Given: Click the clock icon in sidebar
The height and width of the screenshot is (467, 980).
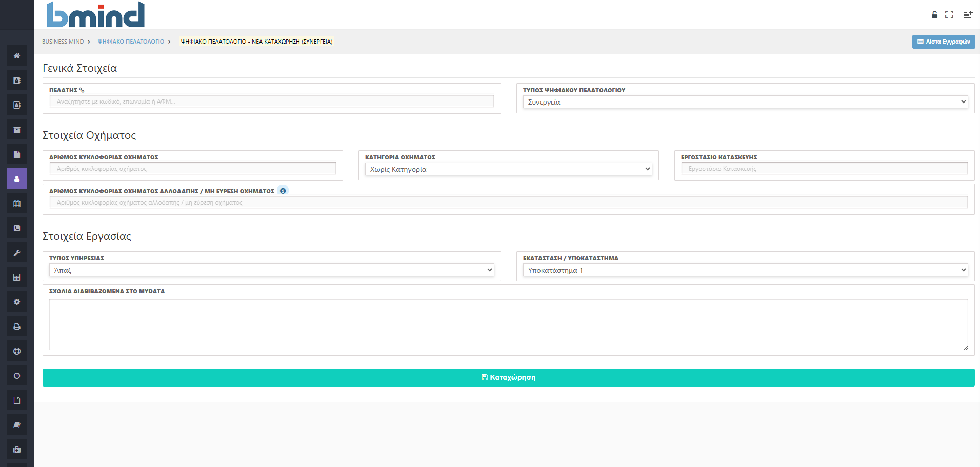Looking at the screenshot, I should tap(17, 376).
